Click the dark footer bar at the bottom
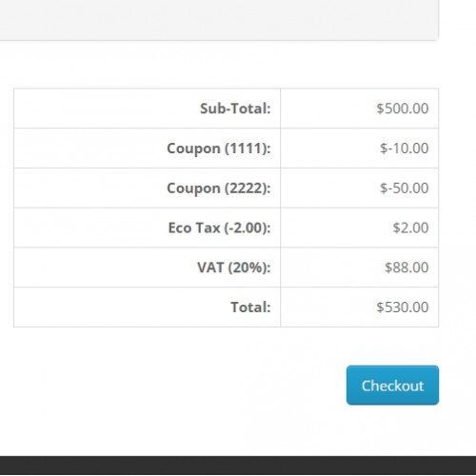The width and height of the screenshot is (476, 476). click(238, 466)
